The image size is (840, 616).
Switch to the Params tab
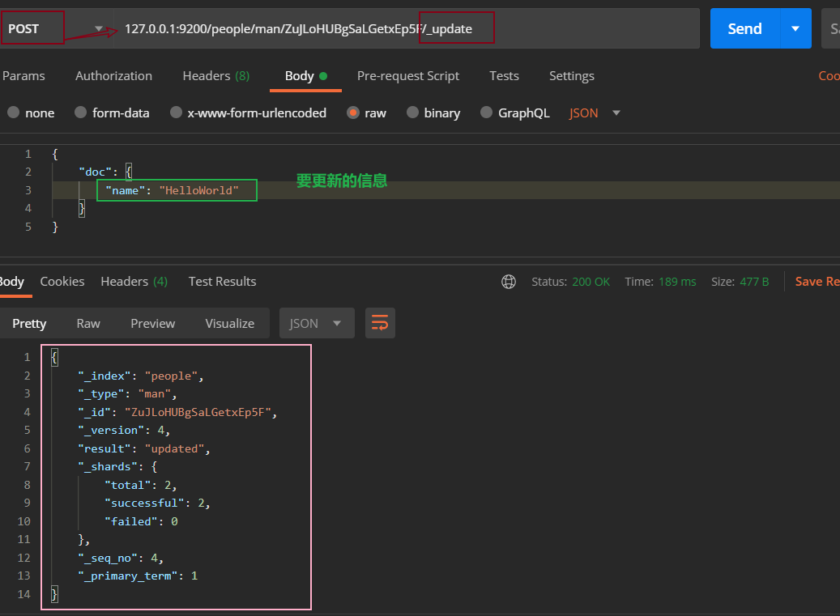click(x=23, y=76)
